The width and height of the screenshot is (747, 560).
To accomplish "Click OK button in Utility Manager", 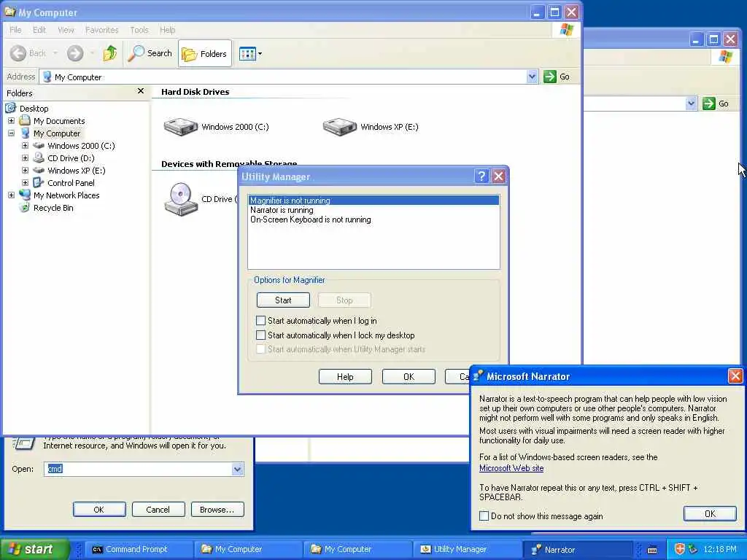I will 409,377.
